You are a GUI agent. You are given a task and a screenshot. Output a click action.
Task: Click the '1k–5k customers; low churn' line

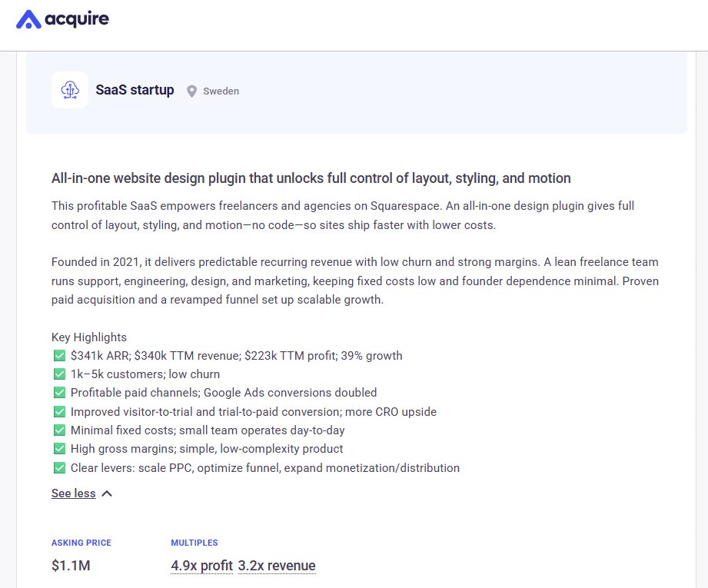(145, 374)
